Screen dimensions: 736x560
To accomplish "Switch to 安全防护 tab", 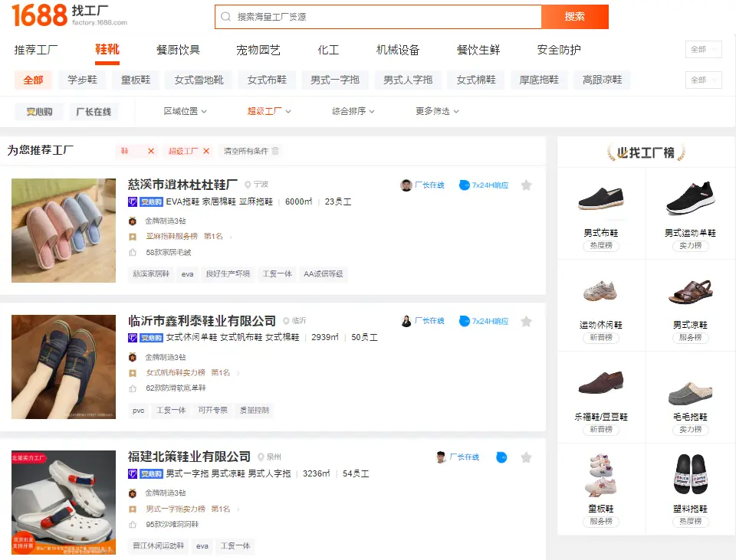I will click(559, 50).
